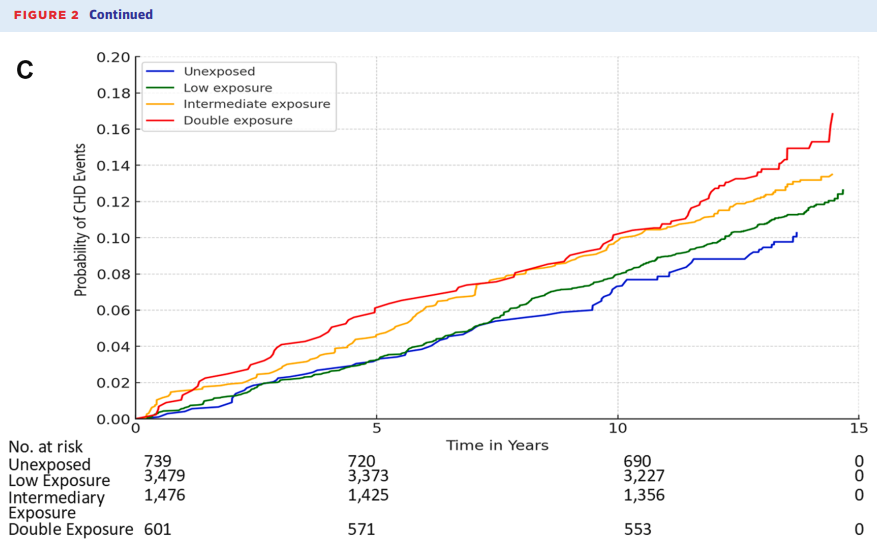Click the x-axis tick label 10
Viewport: 877px width, 548px height.
pos(617,429)
